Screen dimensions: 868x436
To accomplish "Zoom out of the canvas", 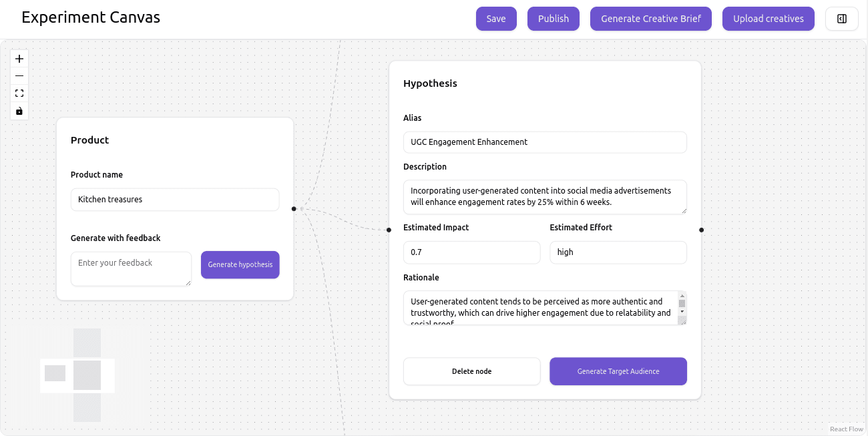I will click(x=19, y=76).
